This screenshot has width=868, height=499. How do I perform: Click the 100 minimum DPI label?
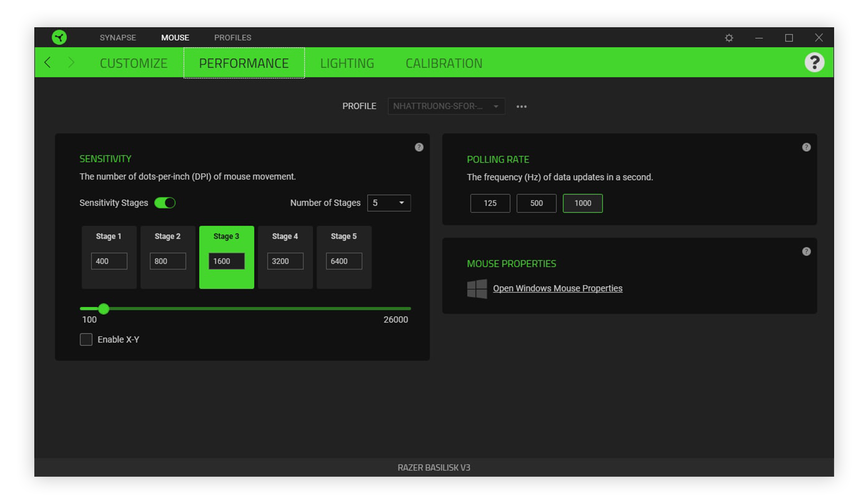(89, 320)
